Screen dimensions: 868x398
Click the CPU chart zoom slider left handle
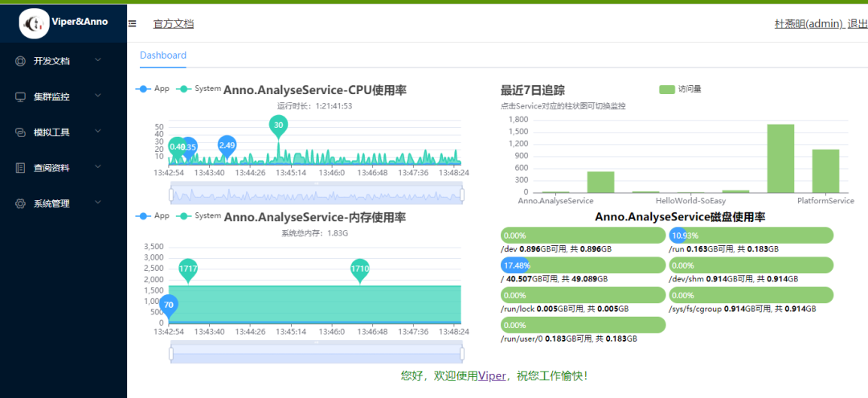171,195
